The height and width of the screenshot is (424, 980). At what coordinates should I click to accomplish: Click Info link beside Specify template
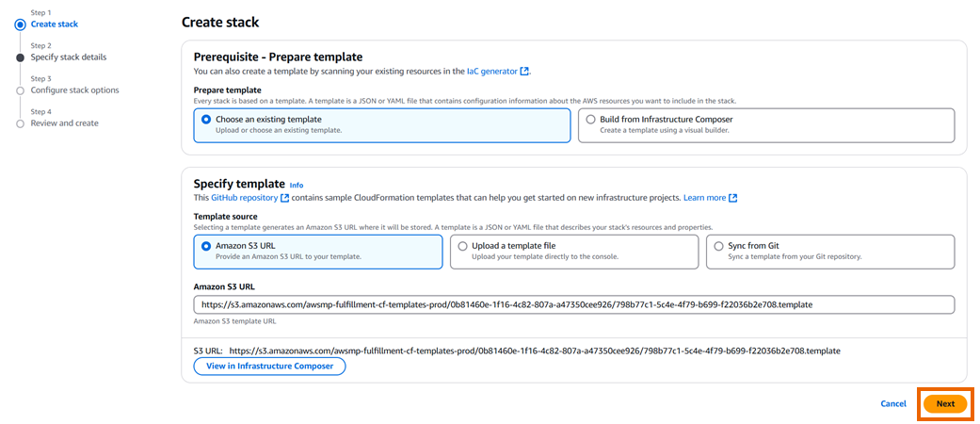pyautogui.click(x=297, y=185)
